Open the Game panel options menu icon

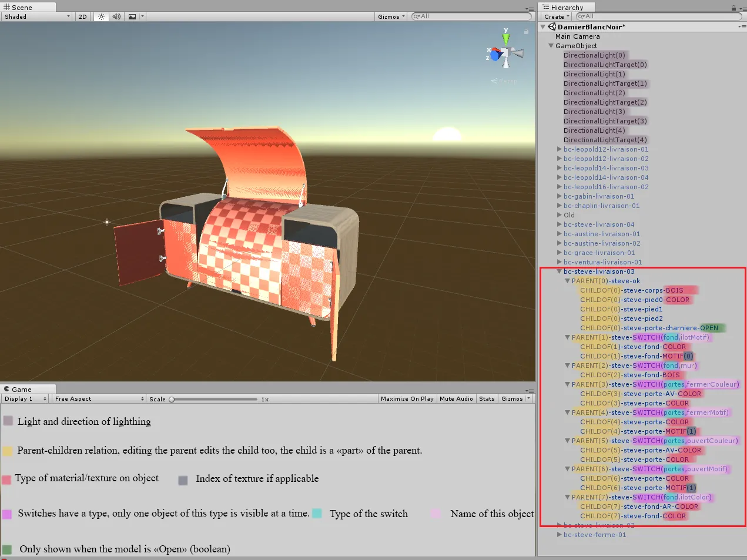(x=530, y=391)
